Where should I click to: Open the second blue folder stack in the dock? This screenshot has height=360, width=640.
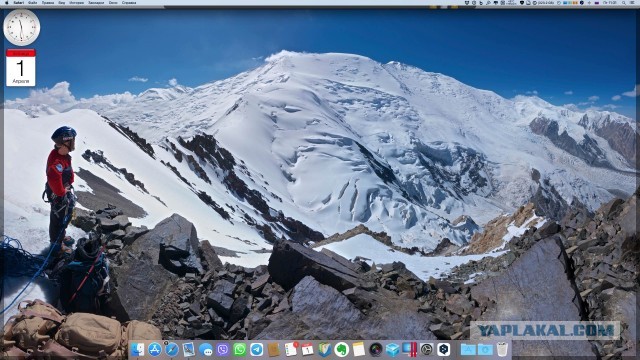pos(485,349)
